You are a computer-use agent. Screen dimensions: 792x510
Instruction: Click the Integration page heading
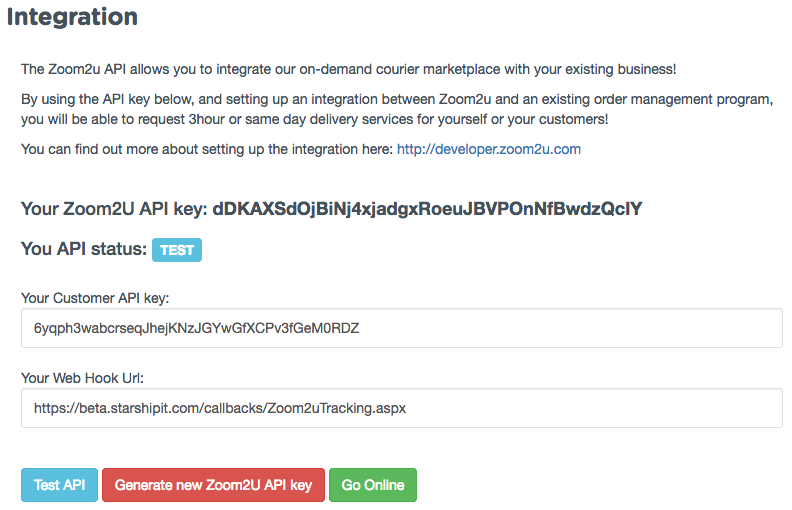coord(72,17)
